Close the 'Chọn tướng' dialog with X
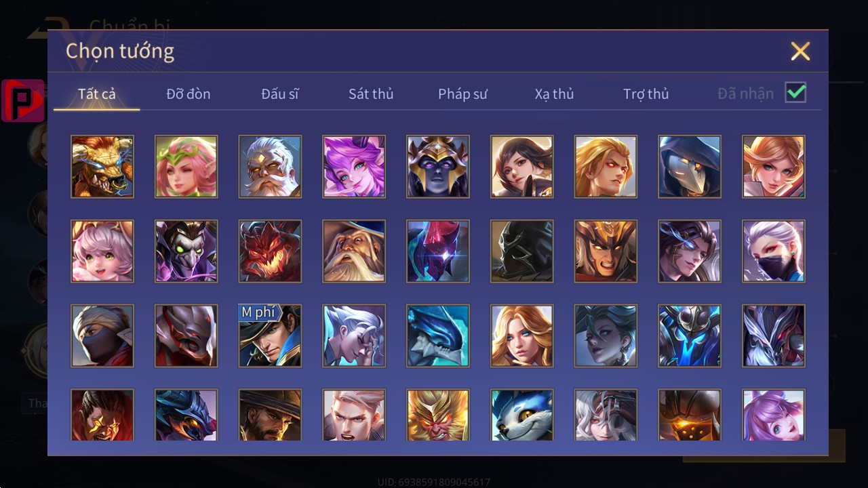 coord(800,51)
